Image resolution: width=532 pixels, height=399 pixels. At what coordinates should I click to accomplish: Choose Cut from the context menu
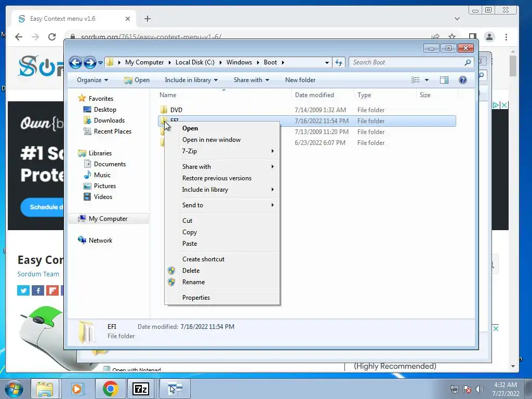[222, 221]
